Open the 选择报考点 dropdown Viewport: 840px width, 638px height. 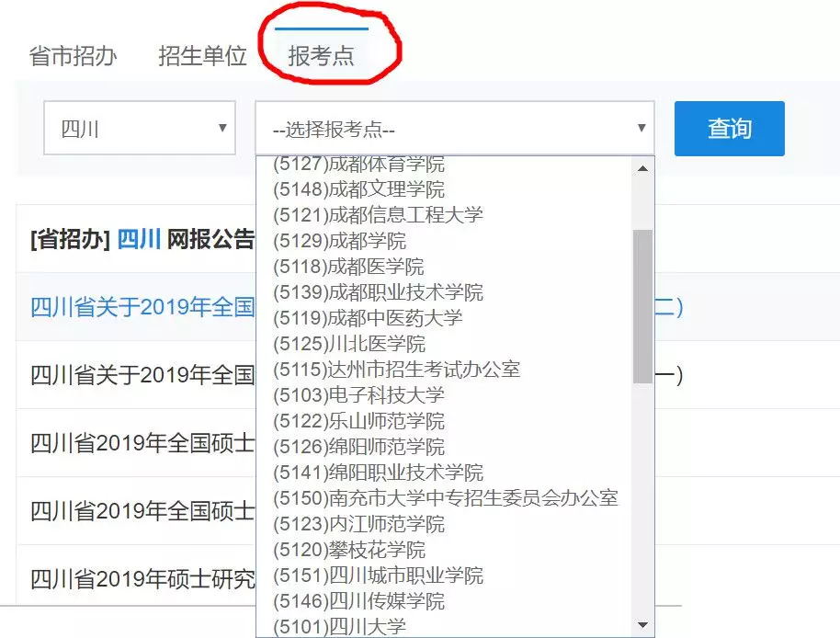click(x=454, y=130)
